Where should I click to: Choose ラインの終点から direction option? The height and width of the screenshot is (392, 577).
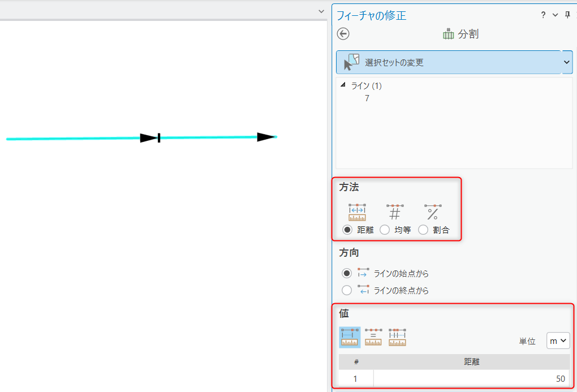pos(347,291)
